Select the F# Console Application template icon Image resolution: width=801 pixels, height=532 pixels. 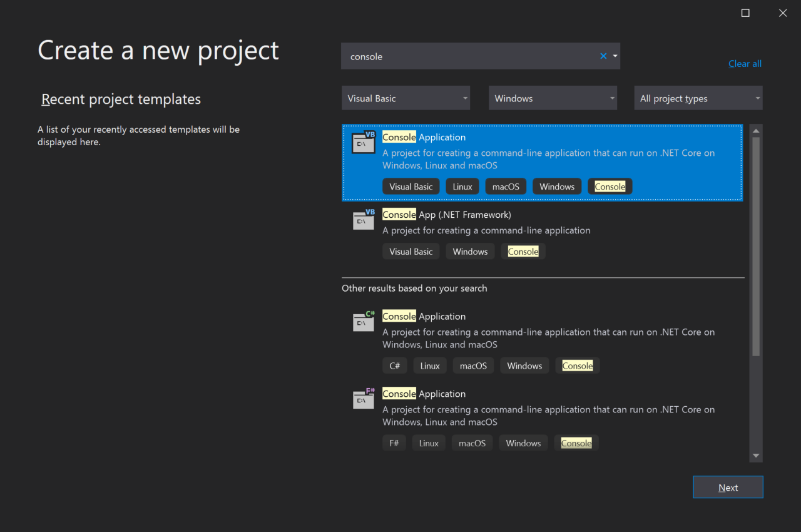[364, 399]
